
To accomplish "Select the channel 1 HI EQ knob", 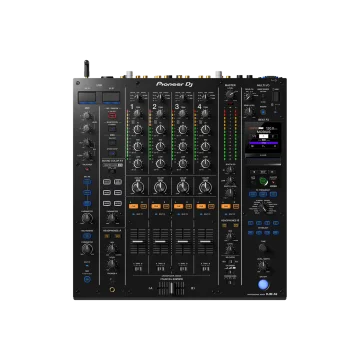I will point(138,129).
